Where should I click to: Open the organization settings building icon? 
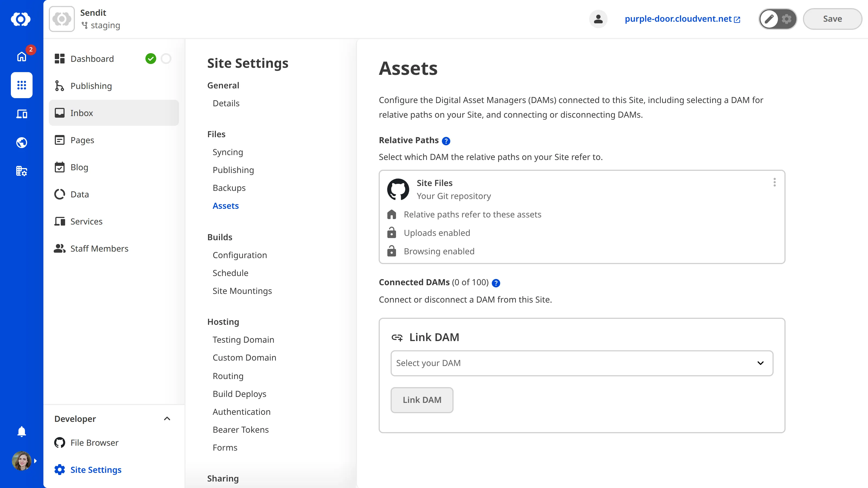click(21, 171)
